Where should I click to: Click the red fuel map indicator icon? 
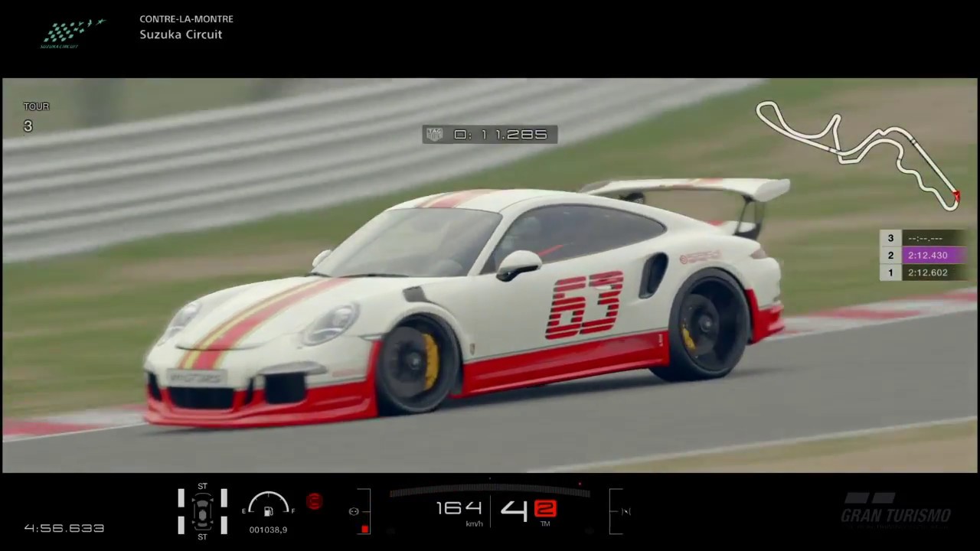314,502
